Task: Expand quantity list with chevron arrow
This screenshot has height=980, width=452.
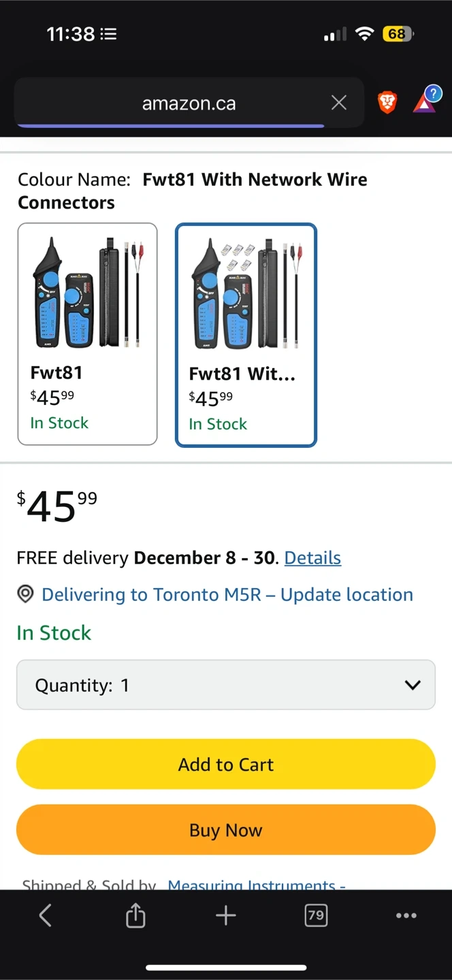Action: [413, 685]
